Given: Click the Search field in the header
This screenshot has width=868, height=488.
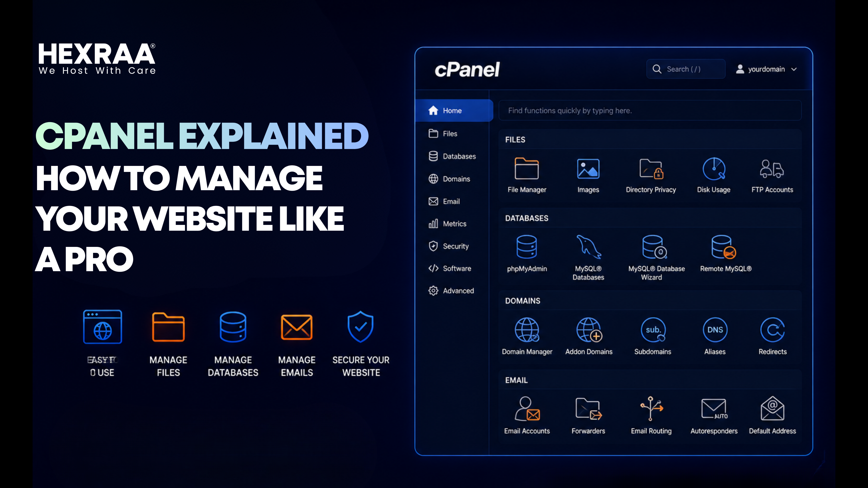Looking at the screenshot, I should point(686,69).
